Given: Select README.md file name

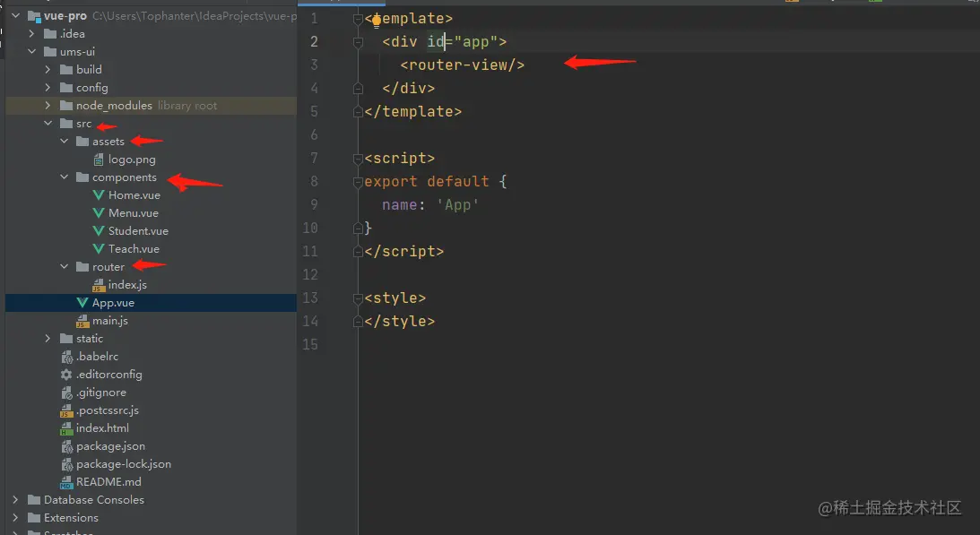Looking at the screenshot, I should coord(108,482).
